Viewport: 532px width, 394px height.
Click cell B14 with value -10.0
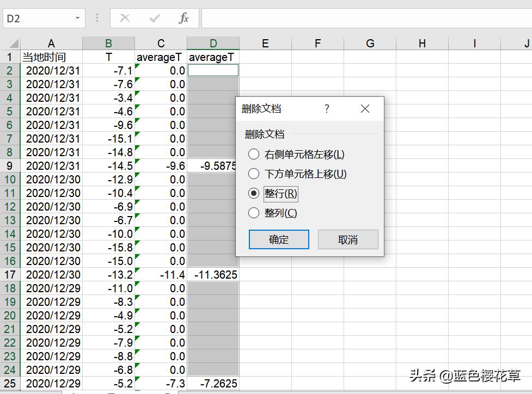[108, 234]
